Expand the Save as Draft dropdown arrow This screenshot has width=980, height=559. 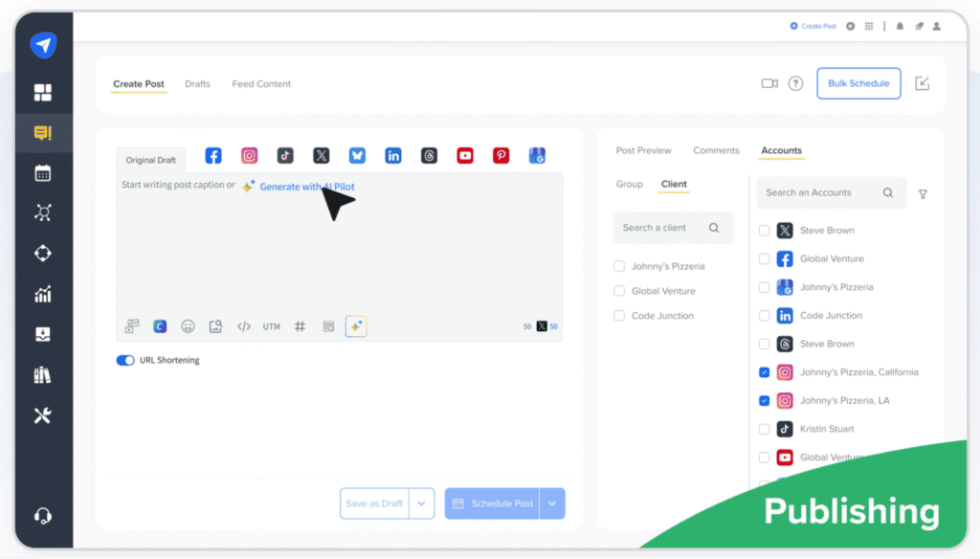[422, 503]
